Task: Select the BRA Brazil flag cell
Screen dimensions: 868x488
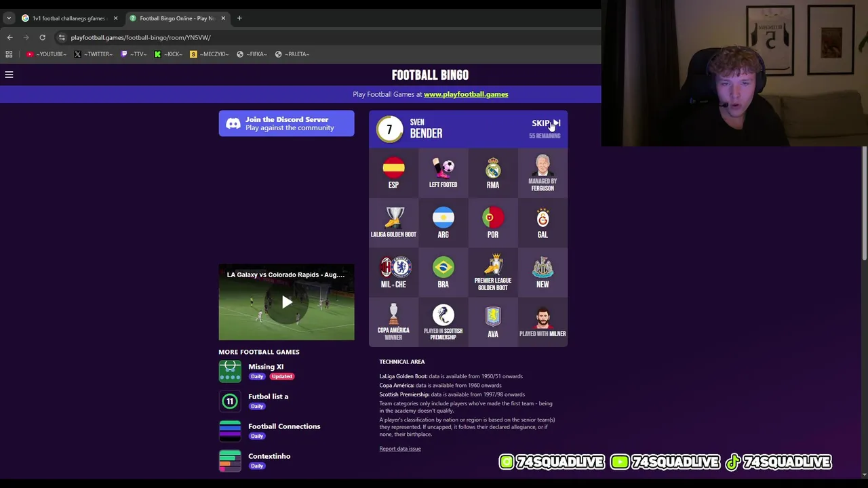Action: point(443,272)
